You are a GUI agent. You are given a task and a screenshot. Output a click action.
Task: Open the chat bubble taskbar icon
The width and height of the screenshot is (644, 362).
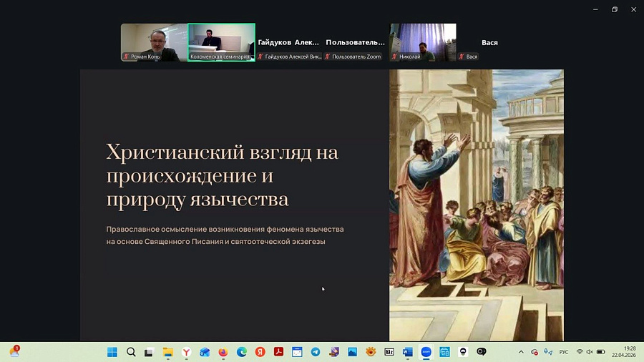coord(482,352)
